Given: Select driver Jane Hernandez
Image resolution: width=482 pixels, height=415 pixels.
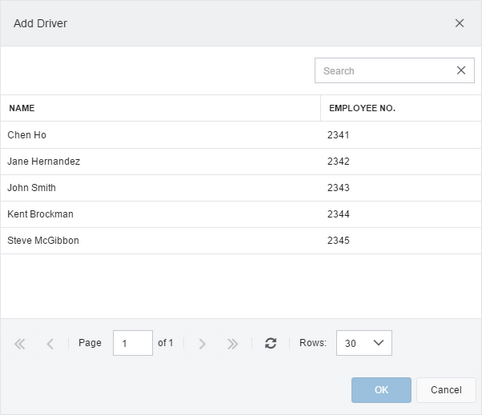Looking at the screenshot, I should [x=241, y=161].
